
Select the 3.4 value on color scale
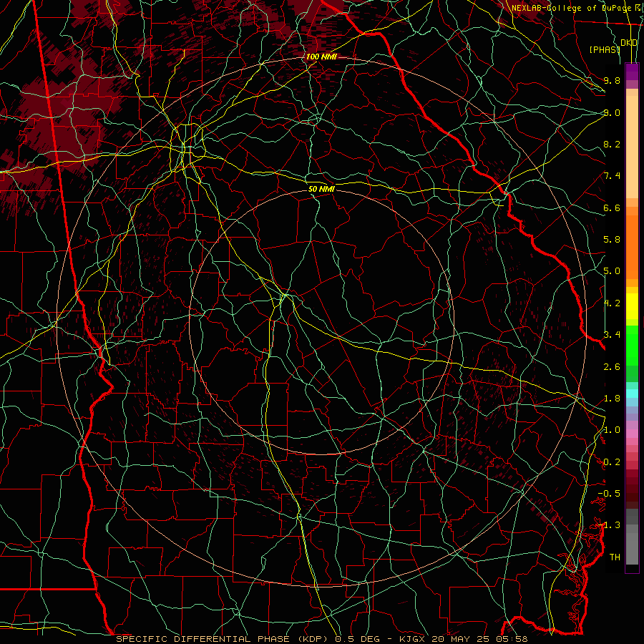click(612, 335)
